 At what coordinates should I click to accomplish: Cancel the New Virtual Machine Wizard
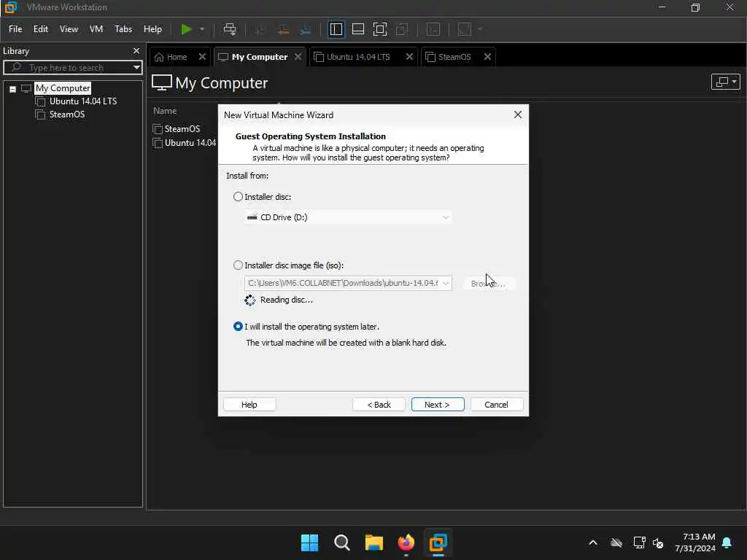click(496, 405)
